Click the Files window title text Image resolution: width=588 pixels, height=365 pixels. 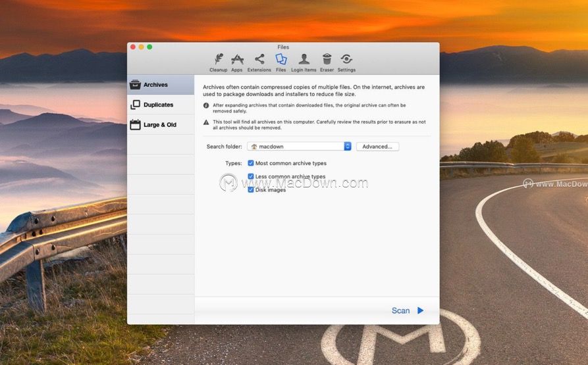[283, 47]
